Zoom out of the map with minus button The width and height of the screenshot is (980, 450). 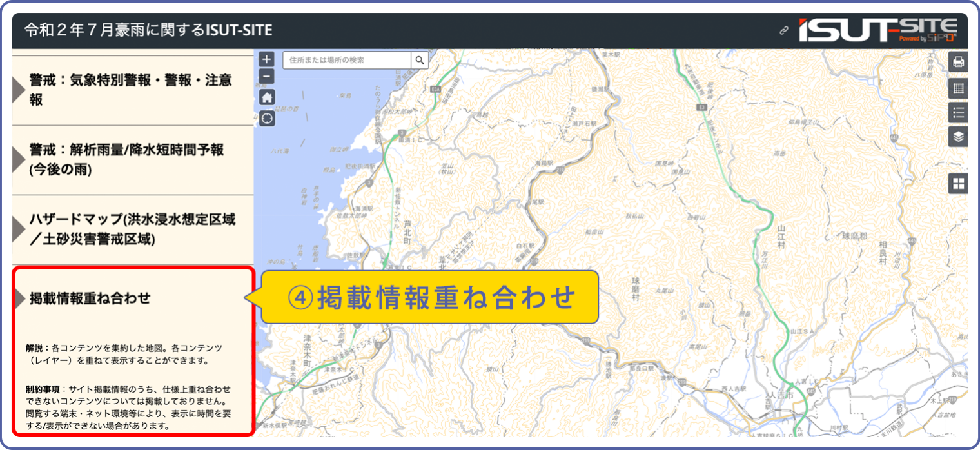tap(267, 76)
